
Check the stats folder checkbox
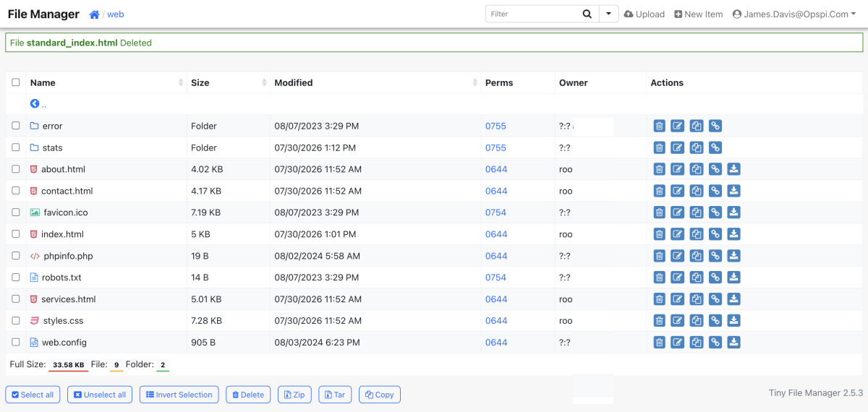pos(16,147)
